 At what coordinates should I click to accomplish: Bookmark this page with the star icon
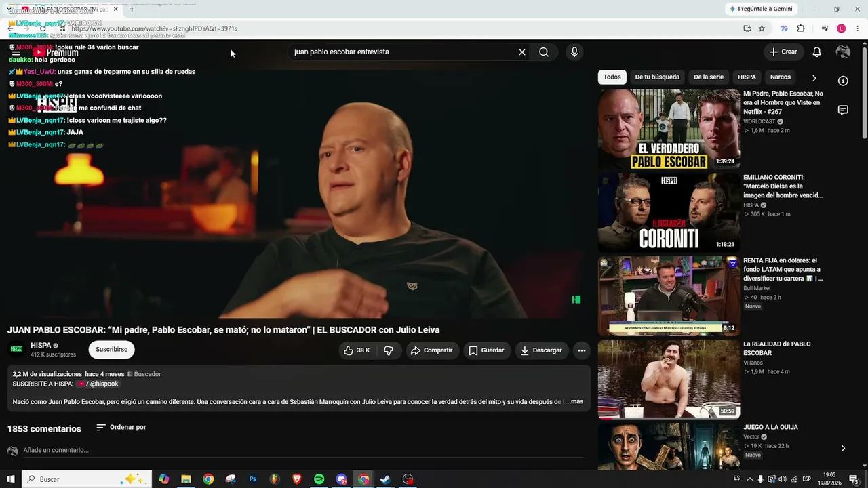tap(762, 28)
